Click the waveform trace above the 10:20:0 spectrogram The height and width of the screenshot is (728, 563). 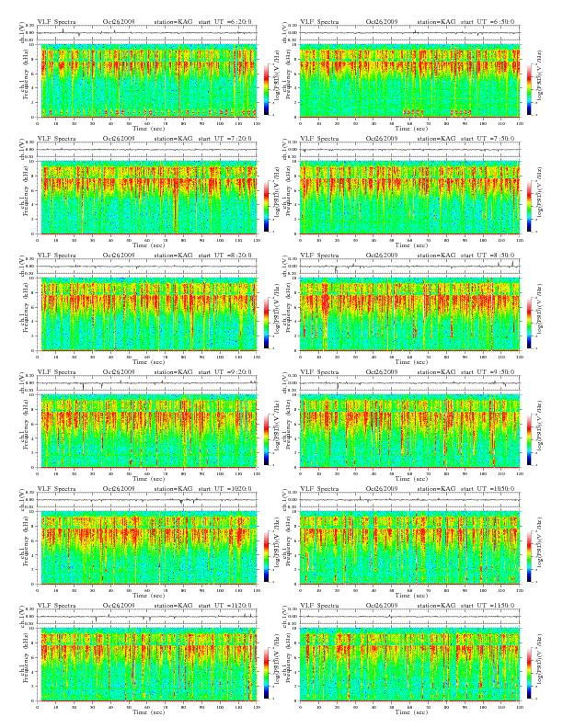tap(147, 500)
